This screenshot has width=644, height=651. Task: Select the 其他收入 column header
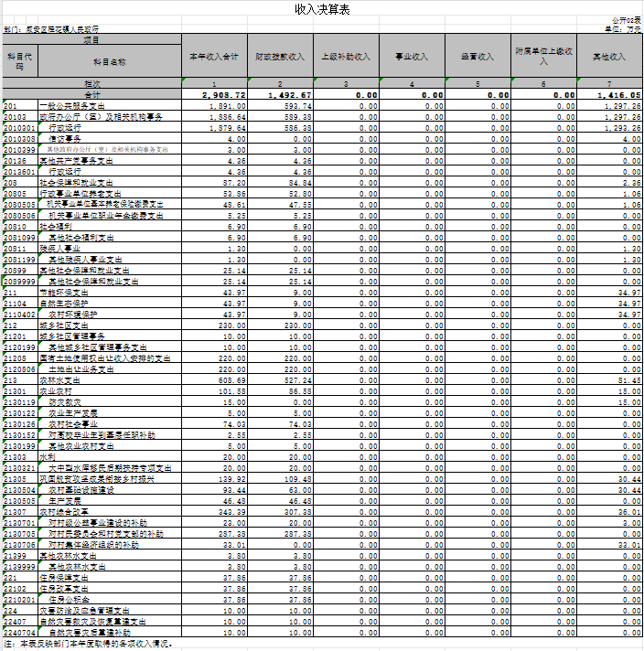click(x=609, y=56)
